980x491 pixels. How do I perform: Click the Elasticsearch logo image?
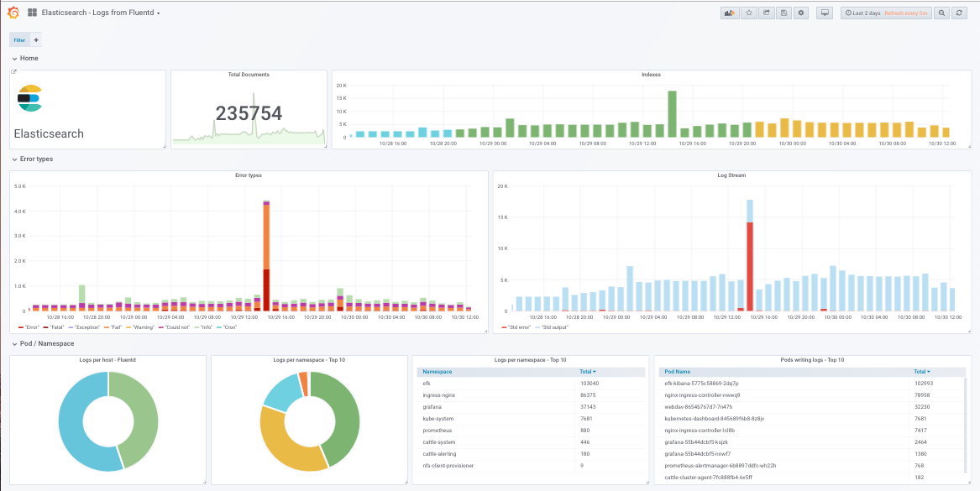(29, 98)
